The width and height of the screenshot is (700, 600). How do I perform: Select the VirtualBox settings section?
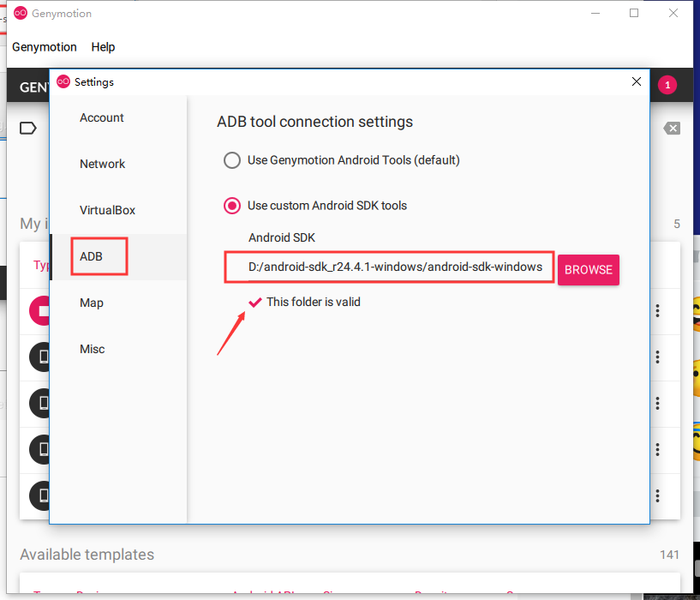click(x=109, y=210)
